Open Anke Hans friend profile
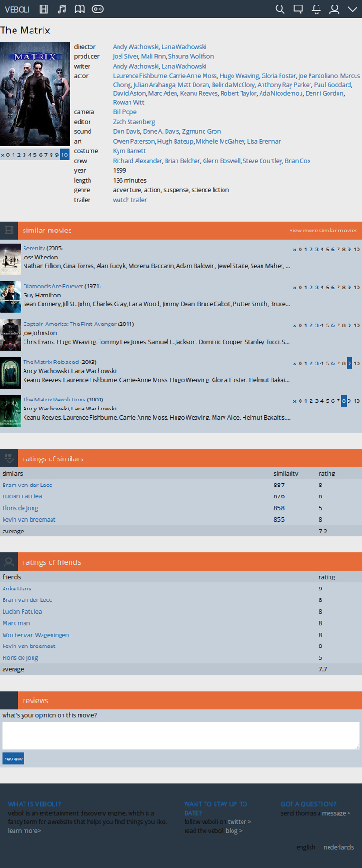Screen dimensions: 362x868 16,589
